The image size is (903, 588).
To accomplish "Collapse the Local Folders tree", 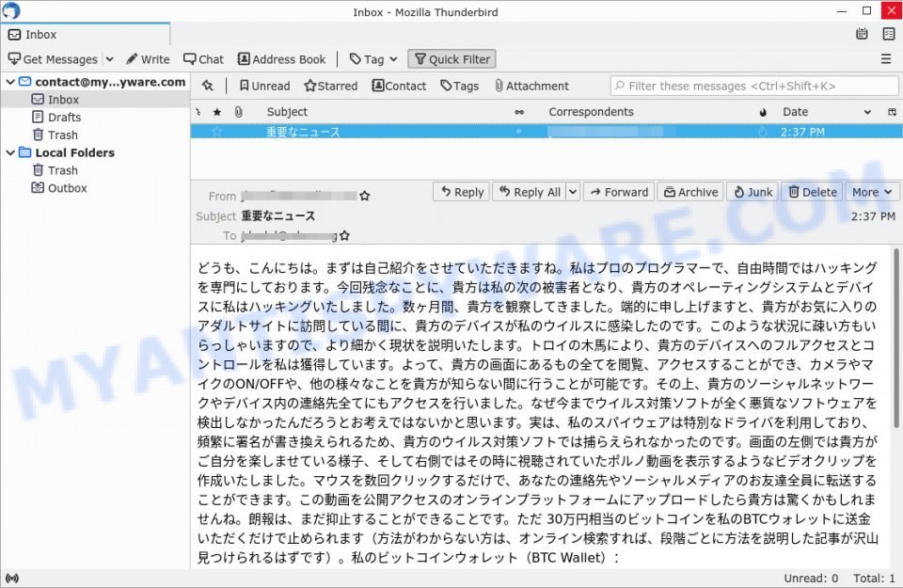I will pos(10,152).
